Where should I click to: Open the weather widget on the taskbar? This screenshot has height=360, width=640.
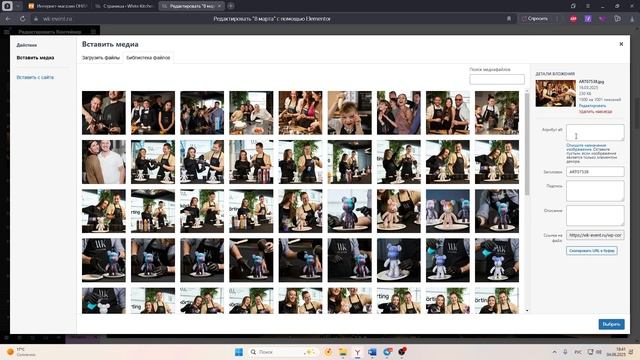(x=22, y=352)
